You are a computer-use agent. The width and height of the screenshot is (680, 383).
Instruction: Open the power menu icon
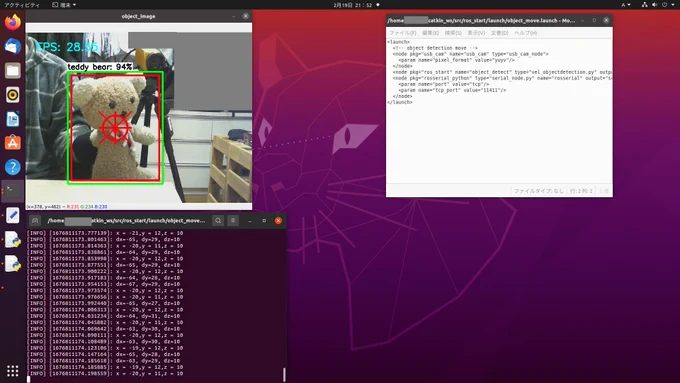[664, 5]
